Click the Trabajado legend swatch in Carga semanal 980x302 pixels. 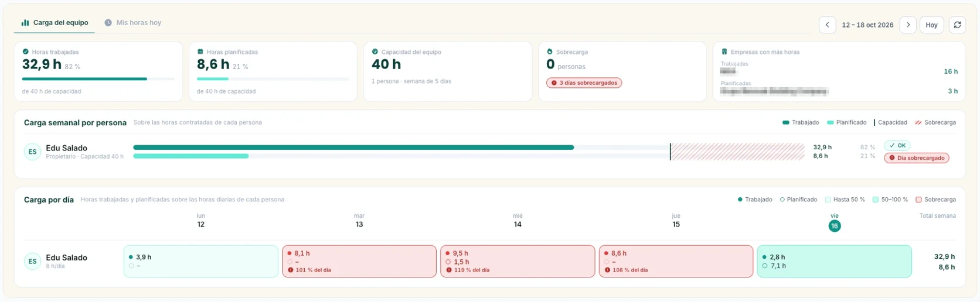click(x=786, y=122)
